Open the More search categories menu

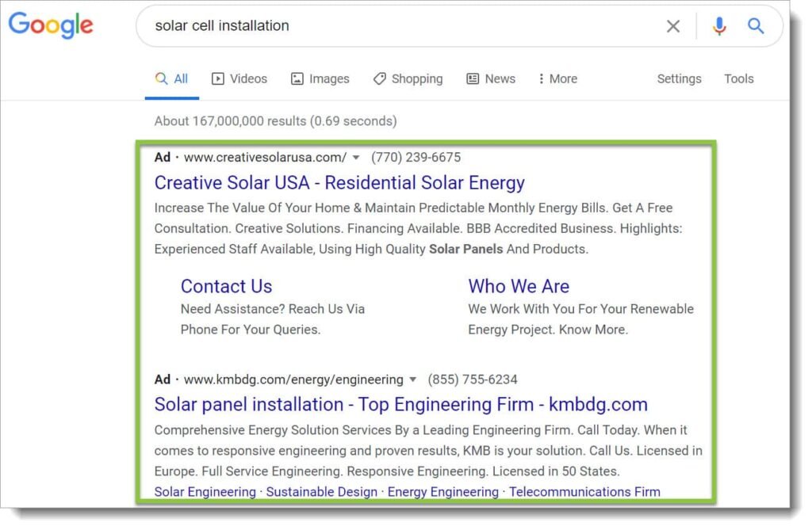point(558,78)
